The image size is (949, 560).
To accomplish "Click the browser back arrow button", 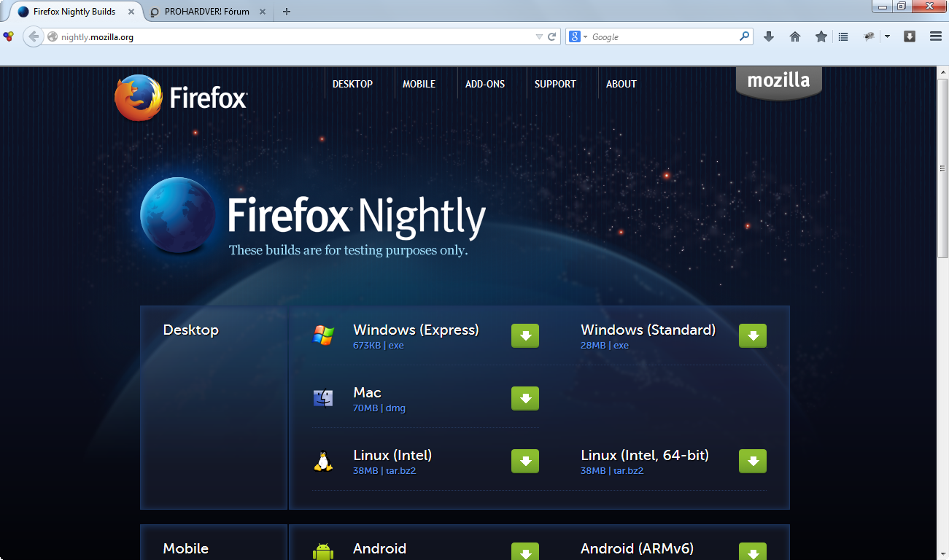I will pos(34,36).
